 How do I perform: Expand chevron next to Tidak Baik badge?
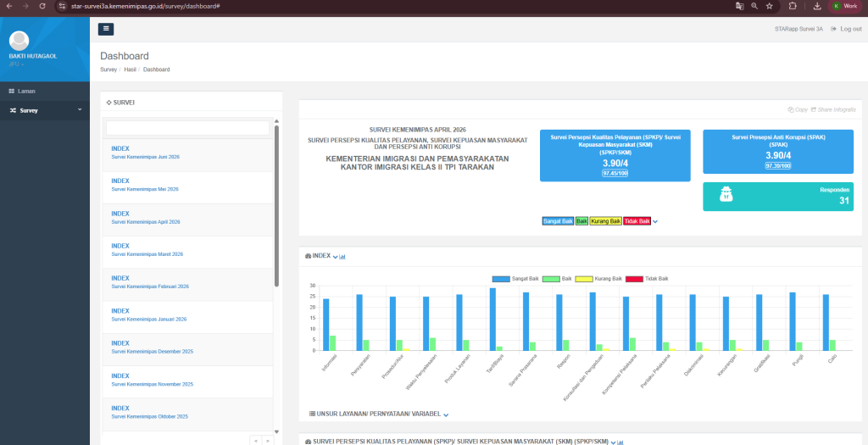pos(655,221)
